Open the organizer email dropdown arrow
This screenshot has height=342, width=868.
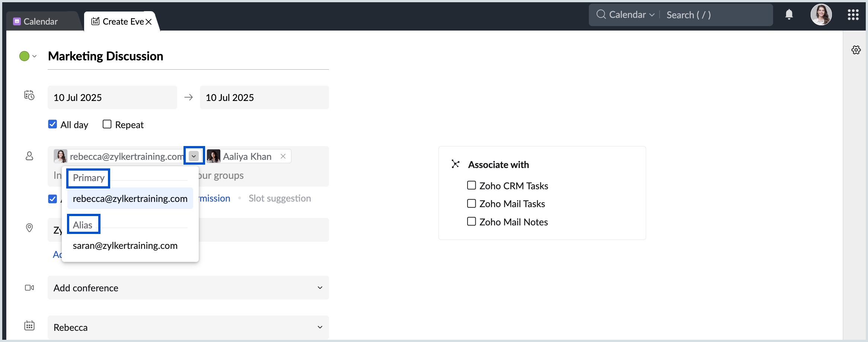pyautogui.click(x=194, y=156)
